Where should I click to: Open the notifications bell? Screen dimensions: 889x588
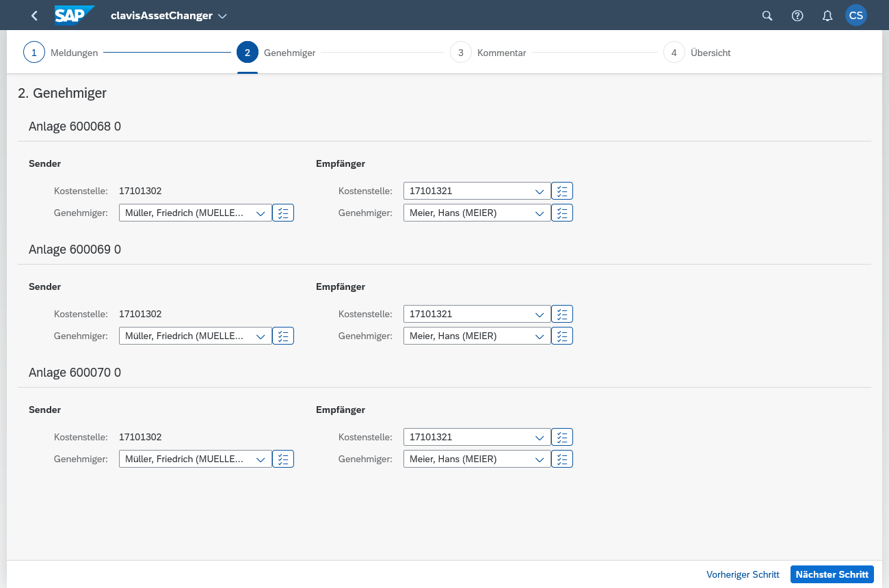[x=827, y=16]
